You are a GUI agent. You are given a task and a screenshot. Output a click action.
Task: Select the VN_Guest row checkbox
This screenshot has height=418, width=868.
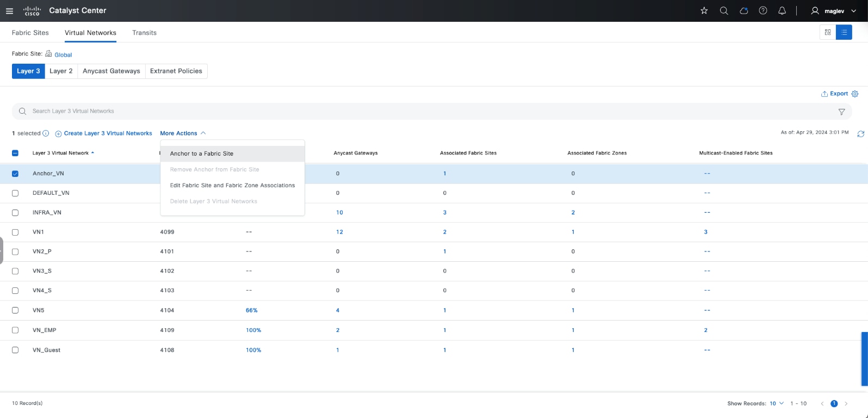[x=15, y=350]
